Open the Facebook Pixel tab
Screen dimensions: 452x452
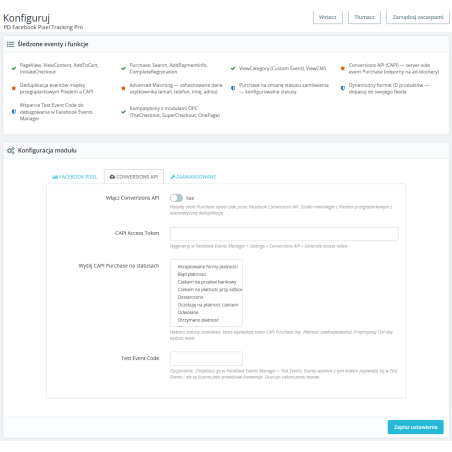tap(75, 177)
